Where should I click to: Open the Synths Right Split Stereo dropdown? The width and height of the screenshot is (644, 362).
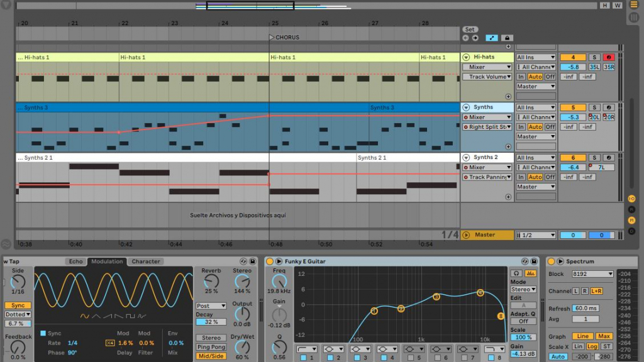487,127
